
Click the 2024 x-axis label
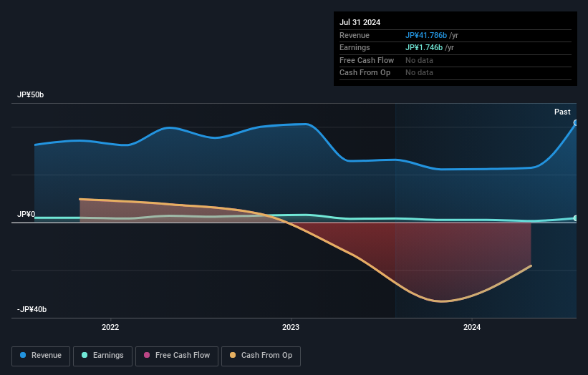click(x=472, y=327)
